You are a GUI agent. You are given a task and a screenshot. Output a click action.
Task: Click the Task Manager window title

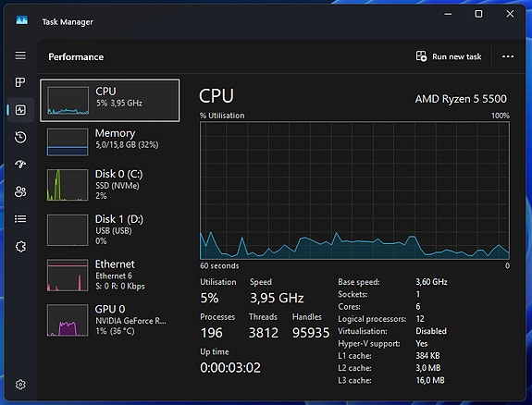(68, 21)
